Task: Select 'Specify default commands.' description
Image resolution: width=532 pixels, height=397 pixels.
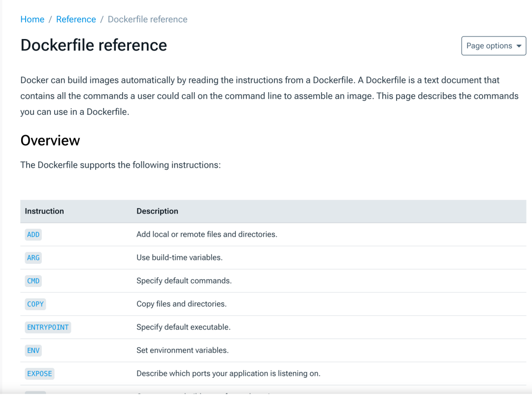Action: click(x=184, y=281)
